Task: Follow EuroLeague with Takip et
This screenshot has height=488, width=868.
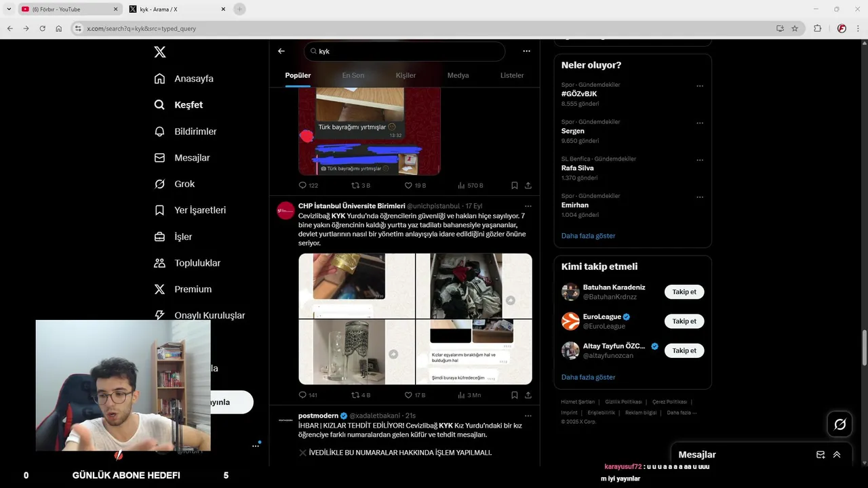Action: (x=684, y=321)
